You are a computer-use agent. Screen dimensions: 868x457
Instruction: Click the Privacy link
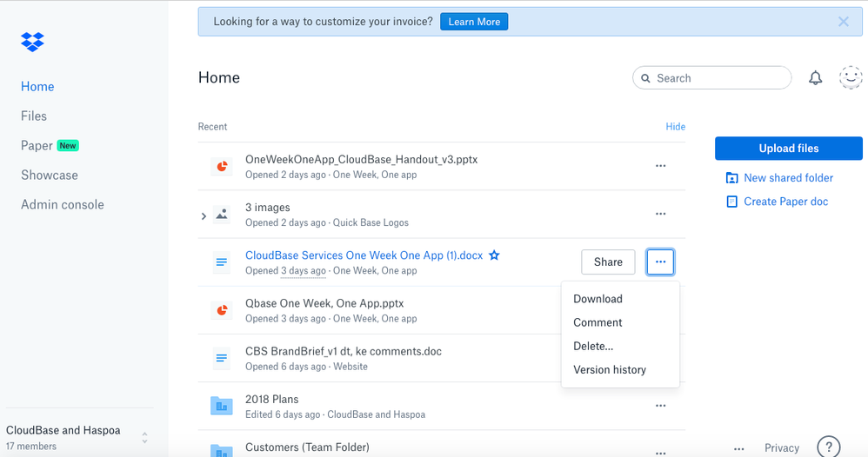tap(782, 448)
